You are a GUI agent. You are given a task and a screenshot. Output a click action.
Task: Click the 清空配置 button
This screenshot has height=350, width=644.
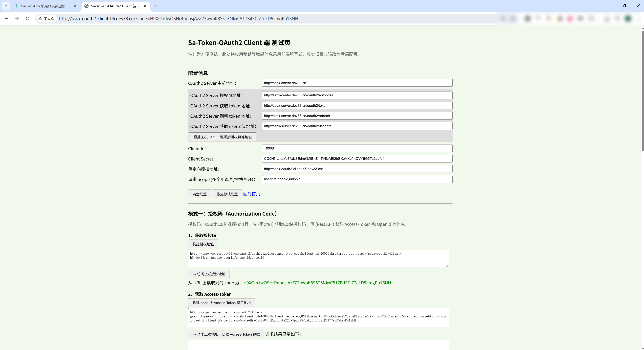[x=199, y=194]
